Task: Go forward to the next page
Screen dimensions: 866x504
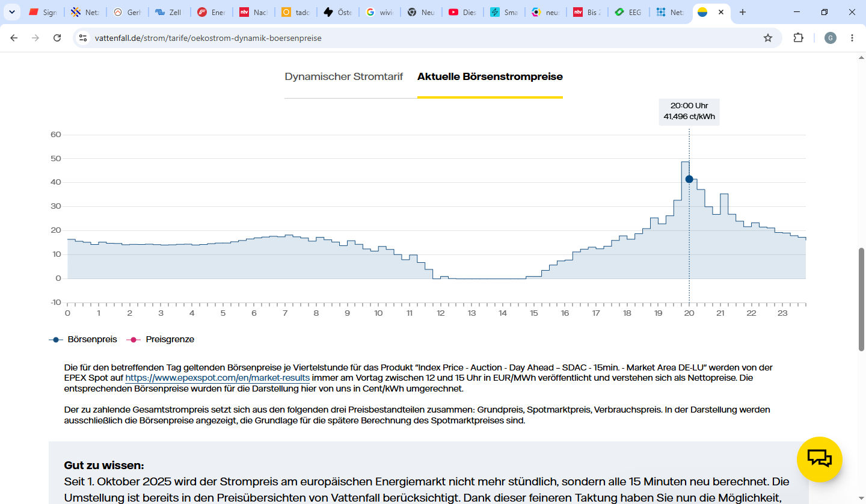Action: pos(35,38)
